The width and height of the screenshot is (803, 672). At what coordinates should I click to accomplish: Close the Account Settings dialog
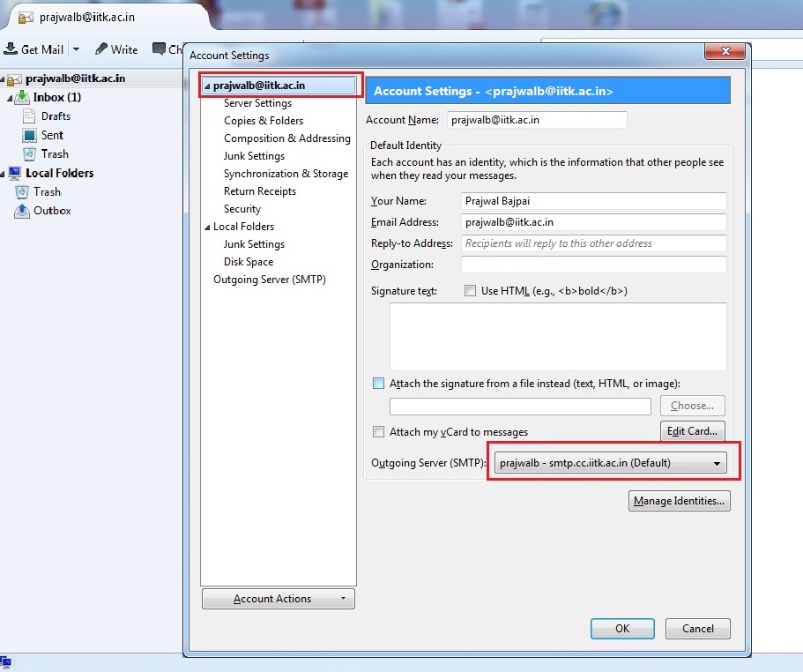point(725,50)
